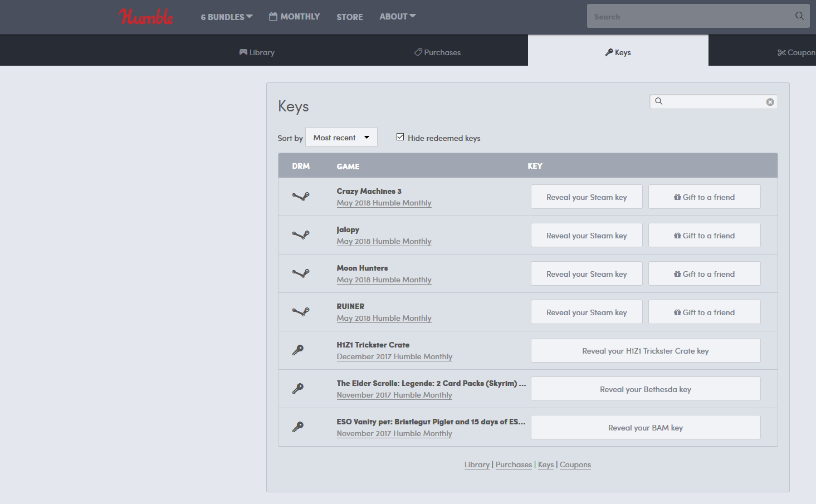Screen dimensions: 816x504
Task: Click the keys filter search field
Action: [x=713, y=102]
